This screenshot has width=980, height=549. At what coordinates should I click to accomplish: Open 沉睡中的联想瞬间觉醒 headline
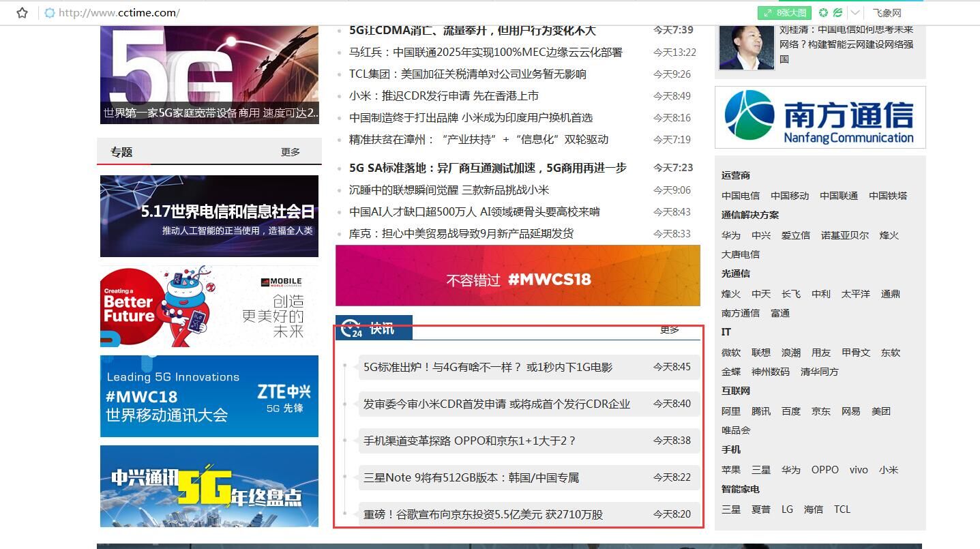(449, 190)
